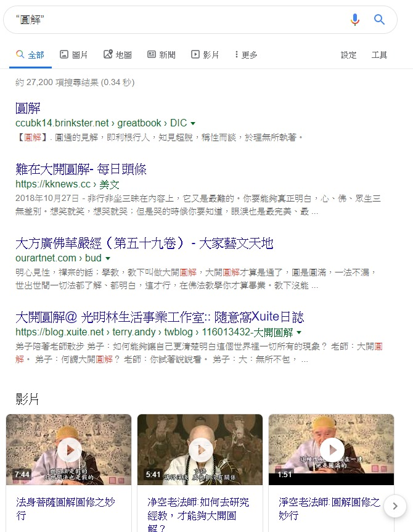
Task: Open the 影片 videos tab
Action: 205,55
